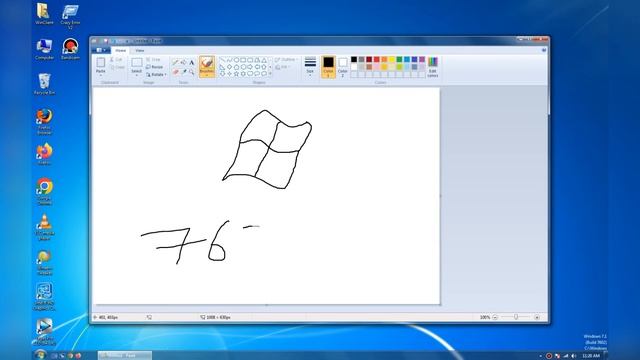Screen dimensions: 640x360
Task: Click the Resize button
Action: click(x=155, y=67)
